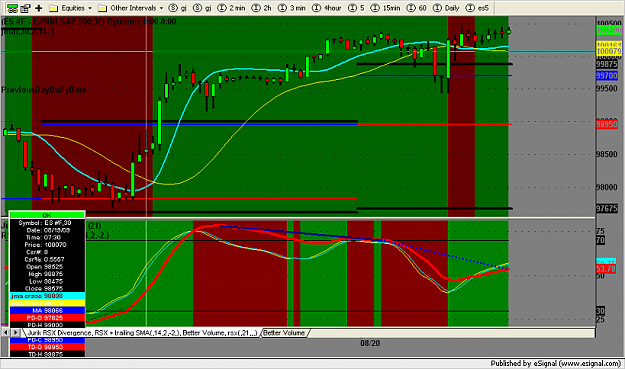Click the ES #F E-MINI S&P 500 chart title
The width and height of the screenshot is (625, 369).
(x=89, y=22)
